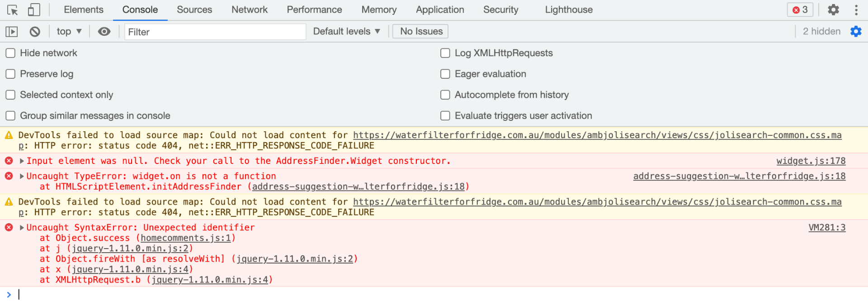
Task: Tick the Eager evaluation checkbox
Action: [x=445, y=74]
